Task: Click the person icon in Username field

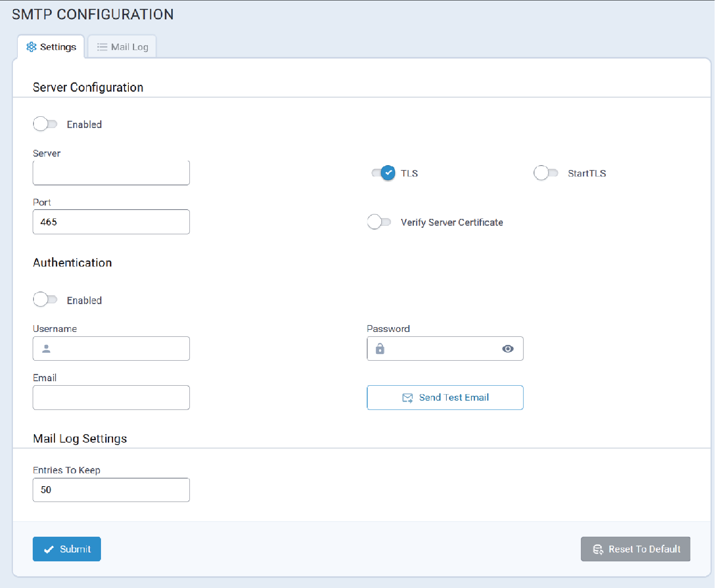Action: tap(46, 349)
